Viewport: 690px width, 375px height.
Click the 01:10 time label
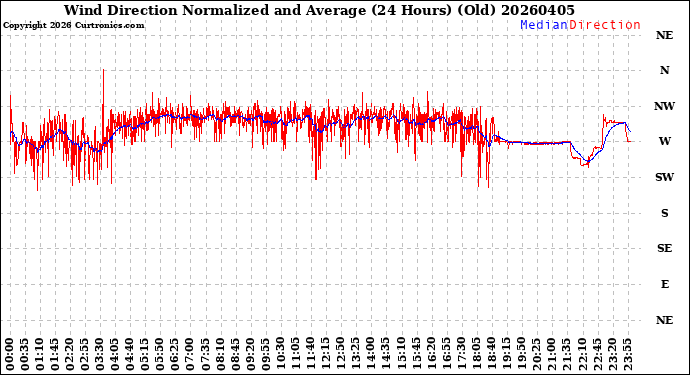click(x=40, y=354)
